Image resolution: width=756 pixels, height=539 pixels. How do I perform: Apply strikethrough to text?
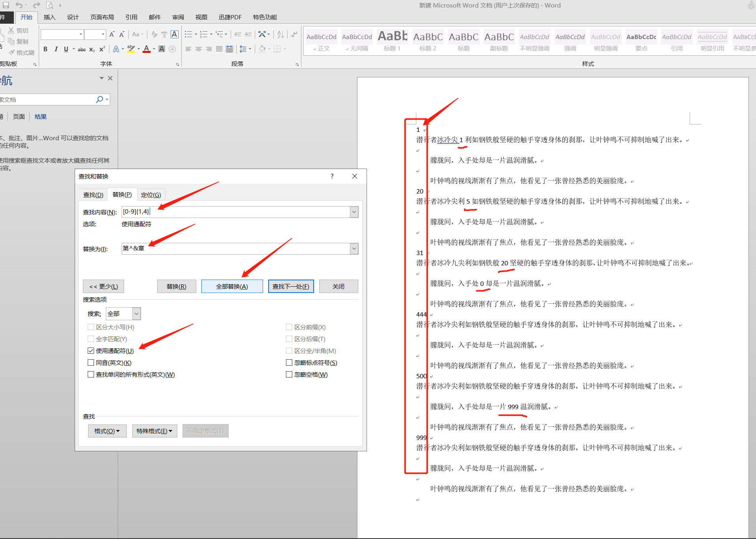(x=81, y=49)
